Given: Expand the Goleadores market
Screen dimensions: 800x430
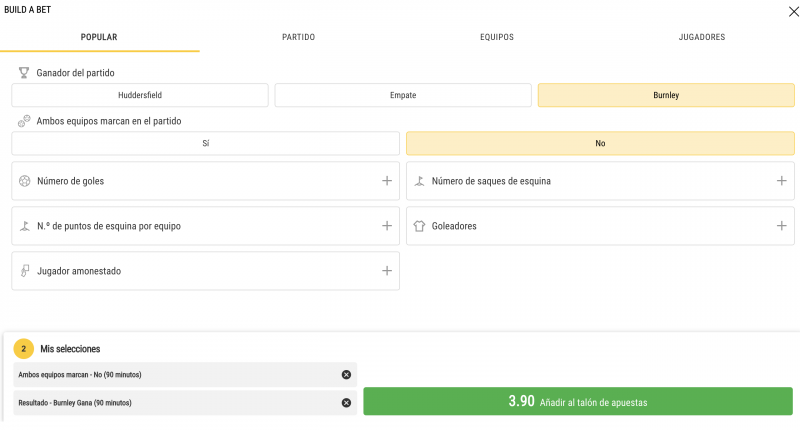Looking at the screenshot, I should 781,226.
